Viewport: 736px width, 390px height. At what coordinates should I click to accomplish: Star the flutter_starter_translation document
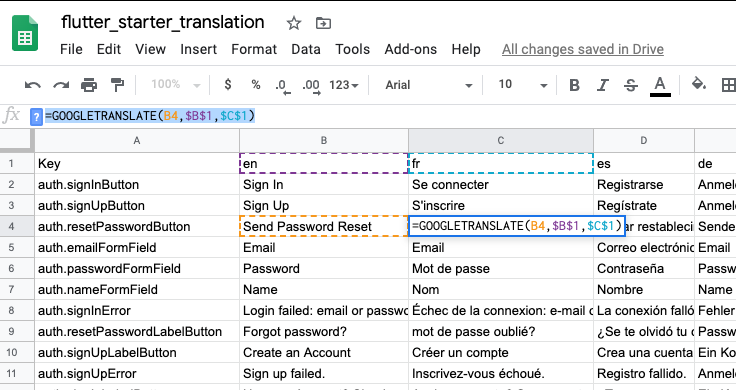pos(294,23)
